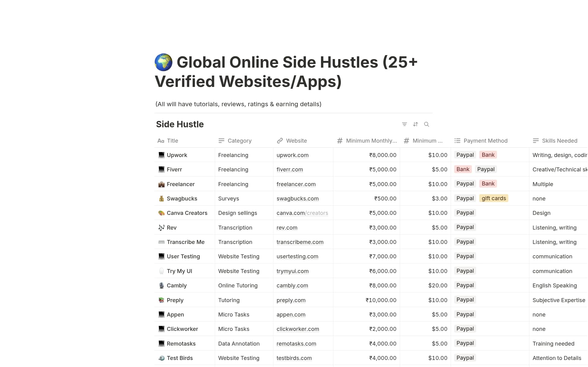Select the Online Tutoring category cell
588x367 pixels.
tap(244, 285)
